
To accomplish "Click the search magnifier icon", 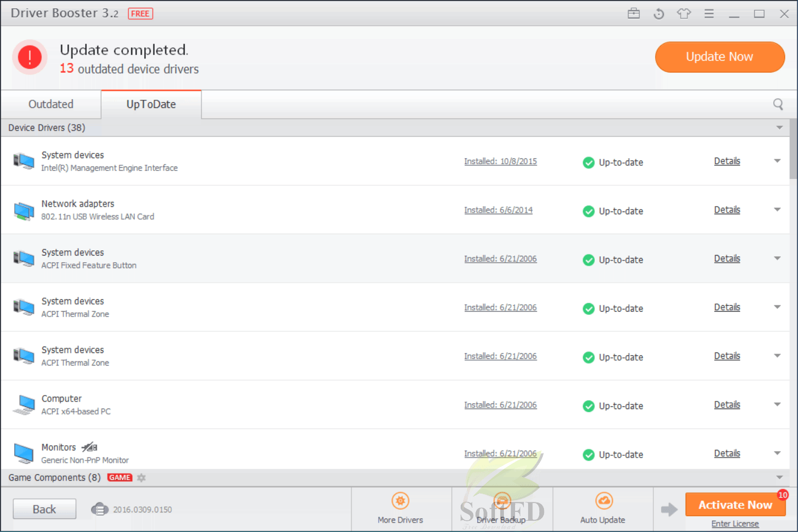I will tap(779, 105).
